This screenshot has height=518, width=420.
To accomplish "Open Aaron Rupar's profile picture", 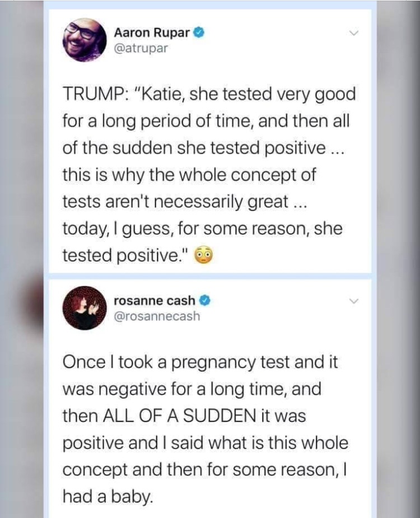I will pyautogui.click(x=83, y=40).
